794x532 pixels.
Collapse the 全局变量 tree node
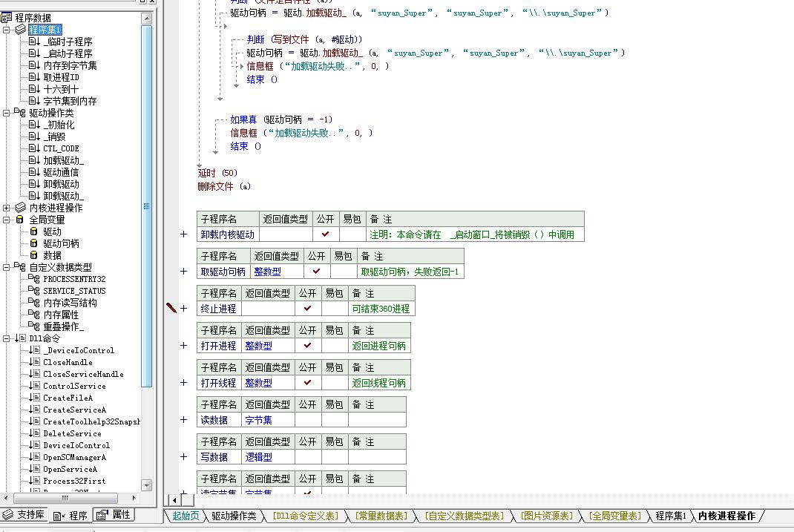6,220
